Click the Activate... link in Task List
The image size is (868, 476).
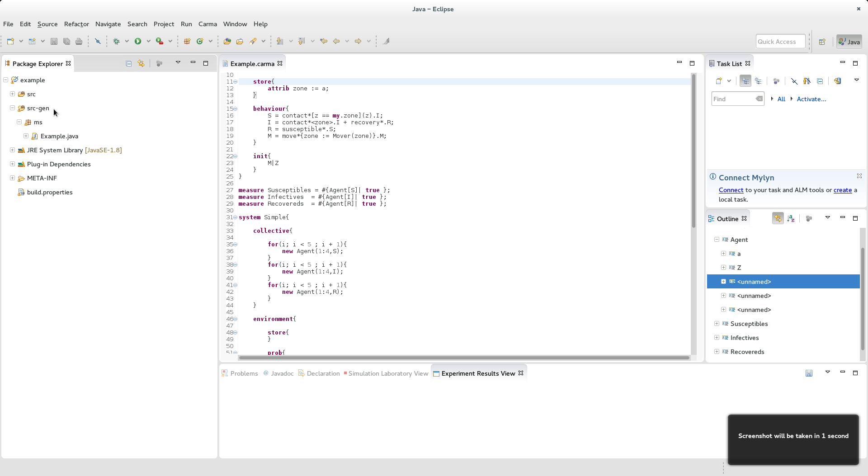[811, 99]
